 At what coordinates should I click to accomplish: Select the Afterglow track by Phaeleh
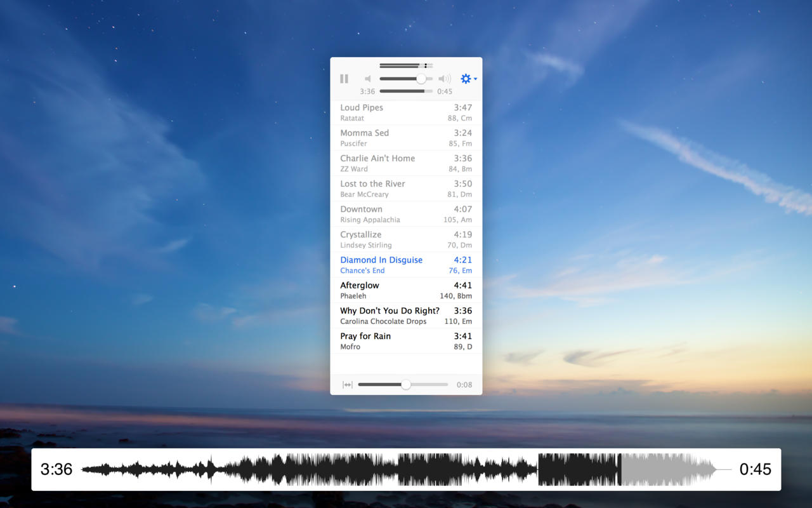(406, 290)
